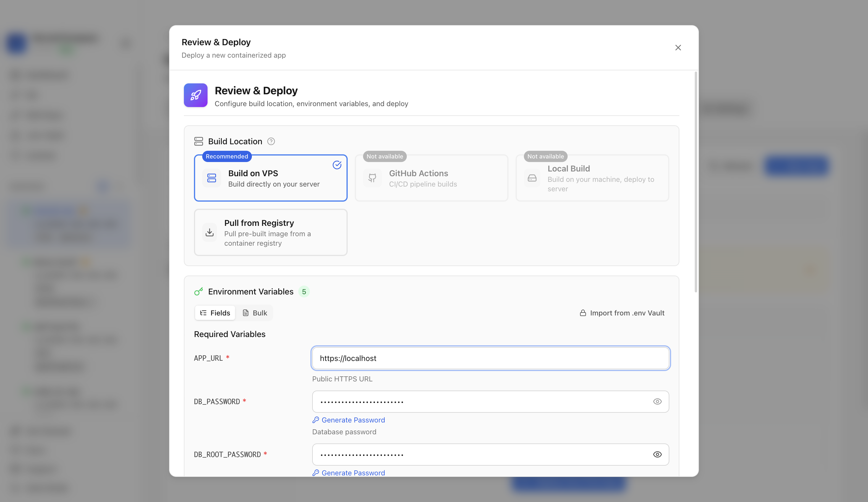Click the APP_URL label

click(208, 358)
